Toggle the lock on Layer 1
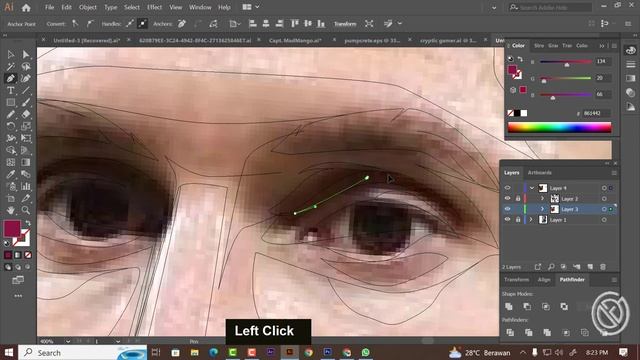This screenshot has height=360, width=640. pyautogui.click(x=518, y=220)
